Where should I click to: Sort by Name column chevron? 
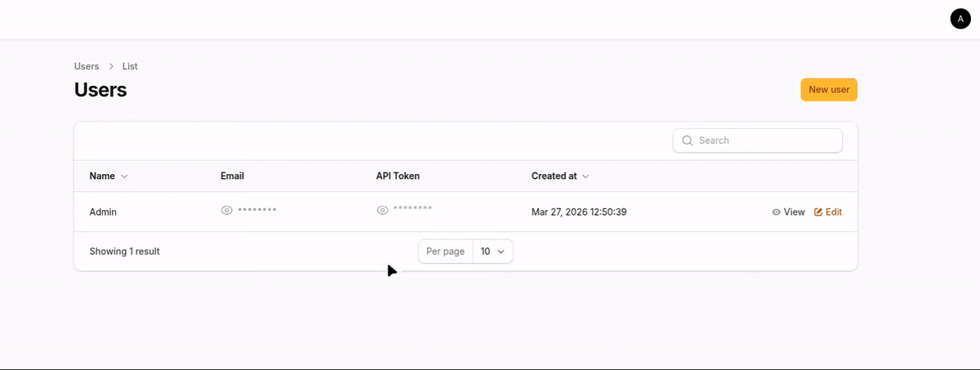124,176
